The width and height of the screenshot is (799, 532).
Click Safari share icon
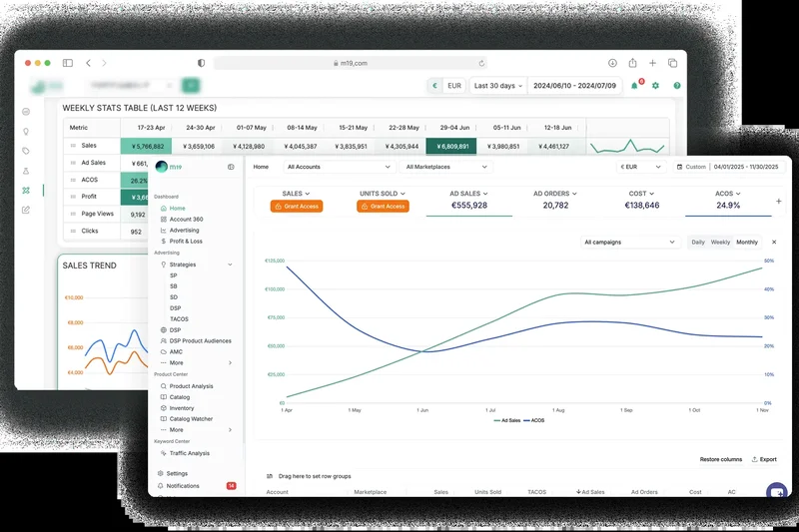[632, 63]
